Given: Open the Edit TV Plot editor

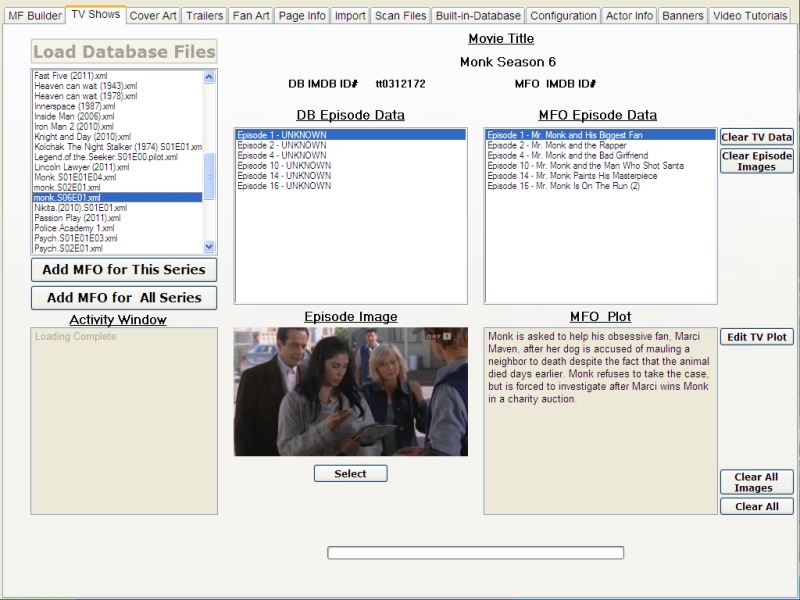Looking at the screenshot, I should tap(756, 337).
